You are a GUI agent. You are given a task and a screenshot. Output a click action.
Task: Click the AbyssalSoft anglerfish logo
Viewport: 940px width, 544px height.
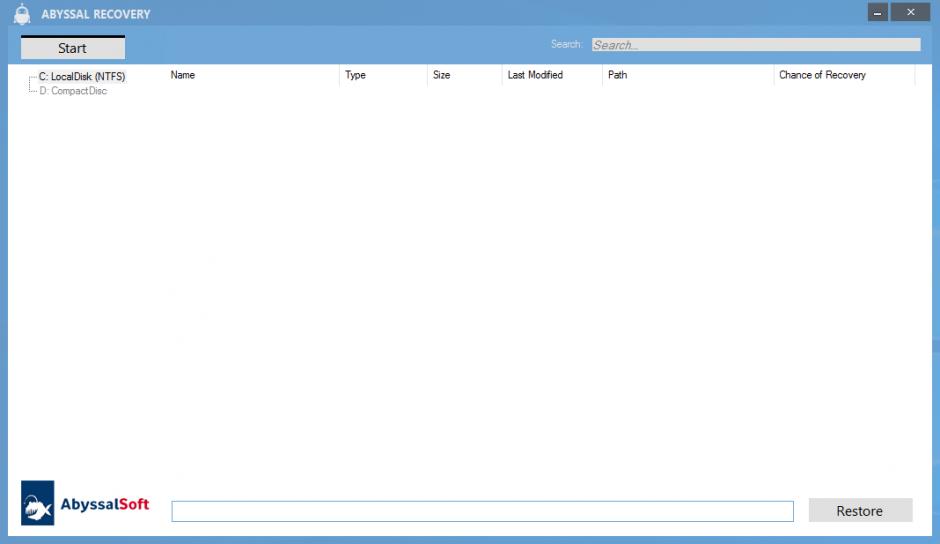coord(38,503)
